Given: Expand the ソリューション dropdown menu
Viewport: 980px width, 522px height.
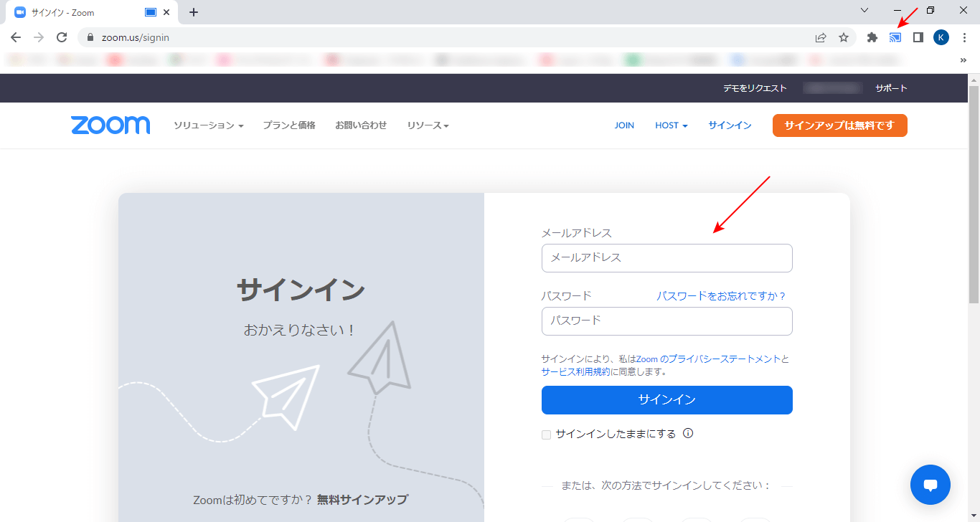Looking at the screenshot, I should pyautogui.click(x=209, y=125).
